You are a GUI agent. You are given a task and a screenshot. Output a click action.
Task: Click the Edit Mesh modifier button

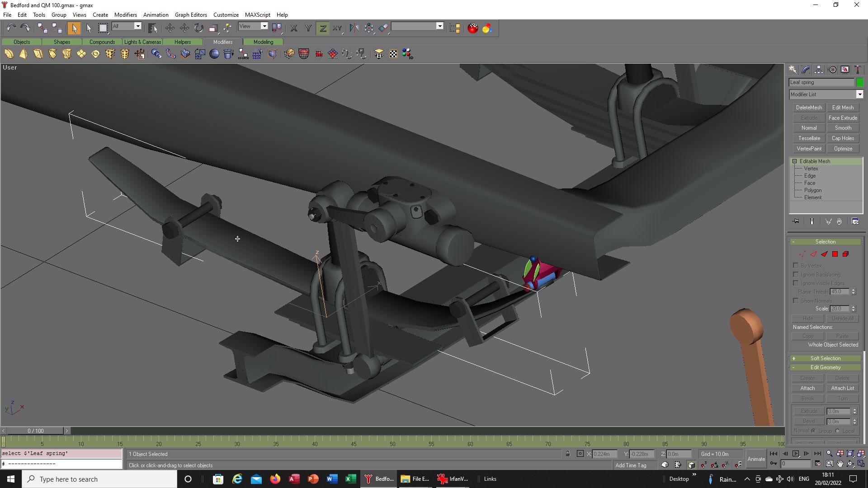(x=843, y=108)
